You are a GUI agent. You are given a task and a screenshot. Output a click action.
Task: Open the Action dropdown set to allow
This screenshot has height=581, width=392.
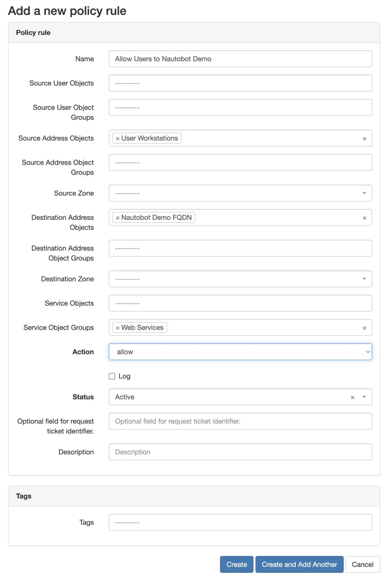(240, 352)
